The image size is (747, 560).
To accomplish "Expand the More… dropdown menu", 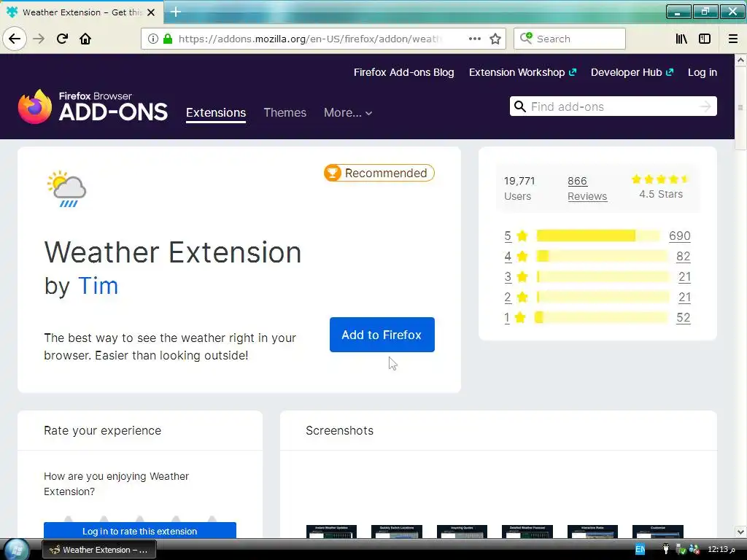I will [x=348, y=113].
